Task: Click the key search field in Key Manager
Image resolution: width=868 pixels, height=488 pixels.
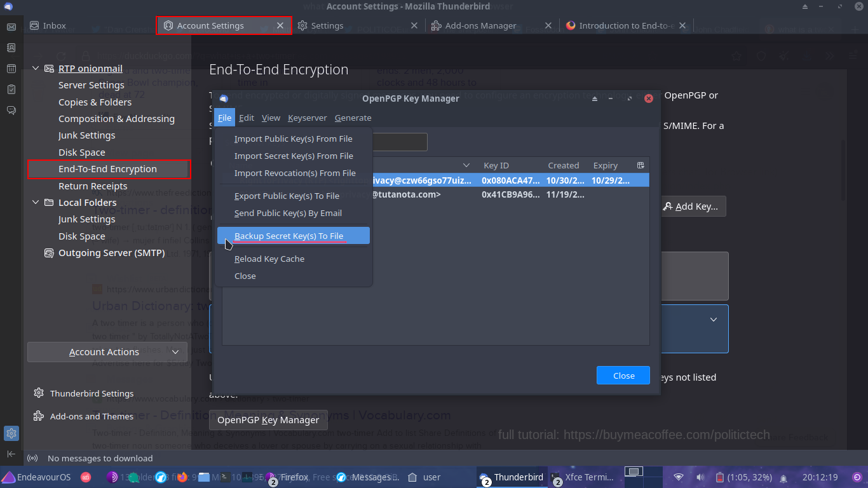Action: (399, 142)
